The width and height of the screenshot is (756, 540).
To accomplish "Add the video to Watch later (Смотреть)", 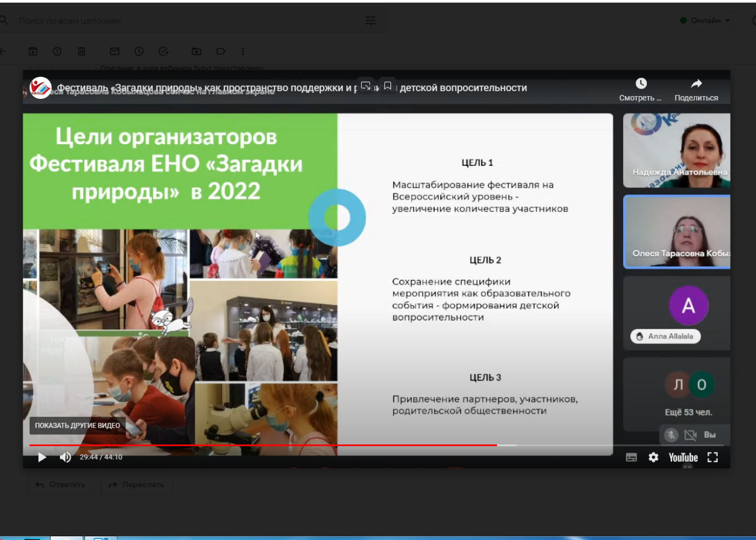I will click(640, 90).
